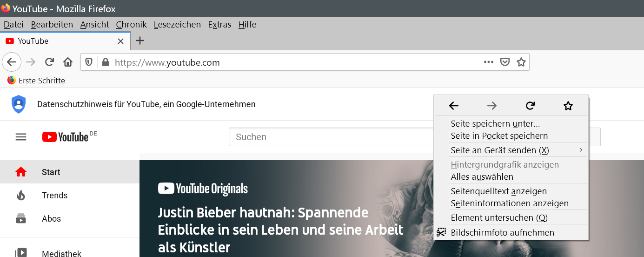644x257 pixels.
Task: Reload the page using toolbar refresh icon
Action: (49, 62)
